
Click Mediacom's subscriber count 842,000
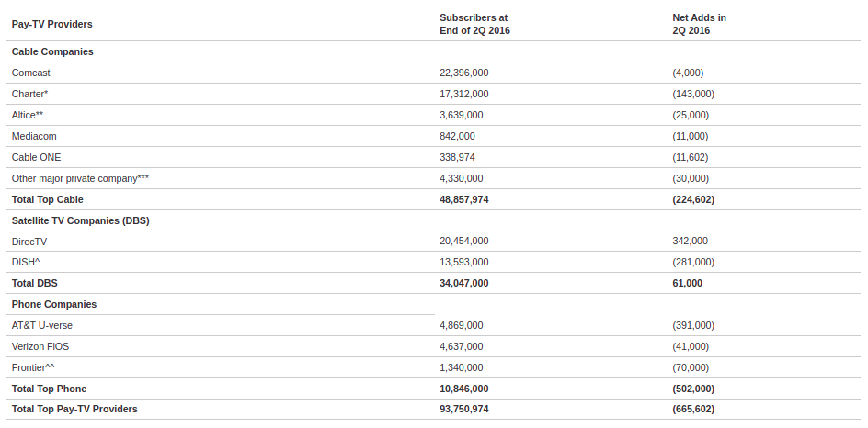coord(457,136)
